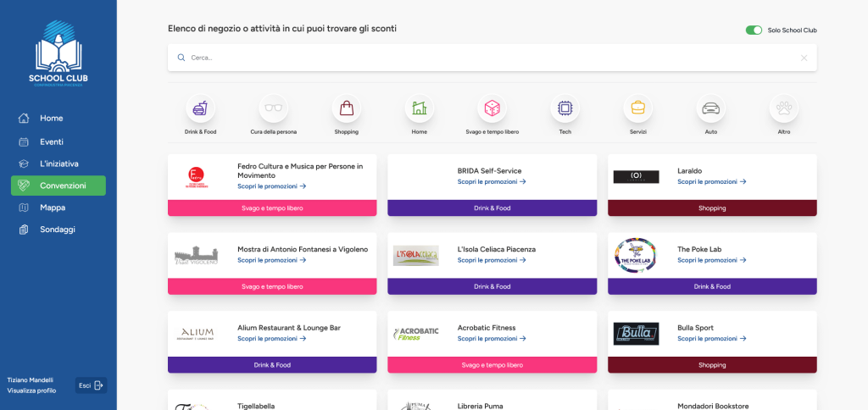Image resolution: width=868 pixels, height=410 pixels.
Task: Click the Bulla Sport title text
Action: [x=695, y=328]
